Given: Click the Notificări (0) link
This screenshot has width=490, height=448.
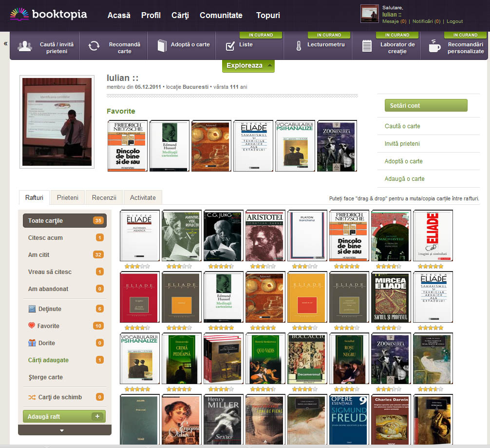Looking at the screenshot, I should 426,21.
